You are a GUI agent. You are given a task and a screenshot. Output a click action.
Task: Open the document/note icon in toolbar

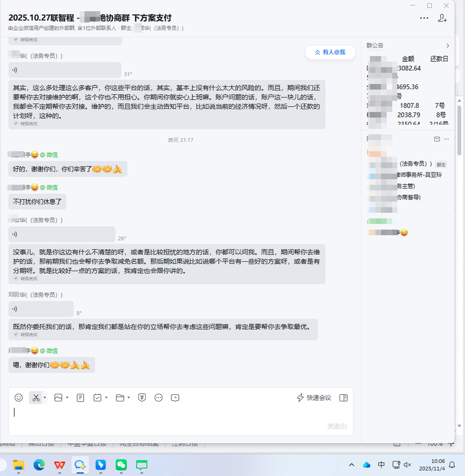pyautogui.click(x=81, y=398)
